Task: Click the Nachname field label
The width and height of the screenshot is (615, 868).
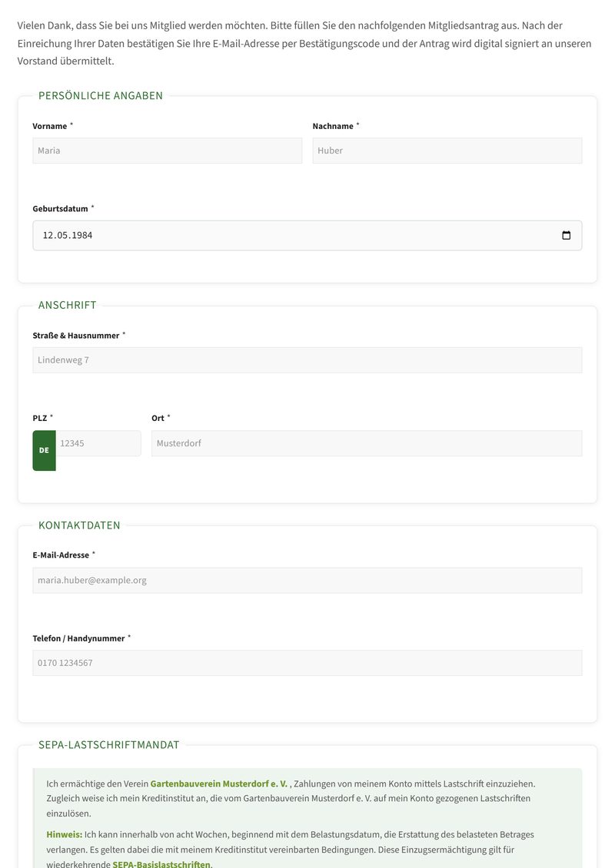Action: (x=333, y=126)
